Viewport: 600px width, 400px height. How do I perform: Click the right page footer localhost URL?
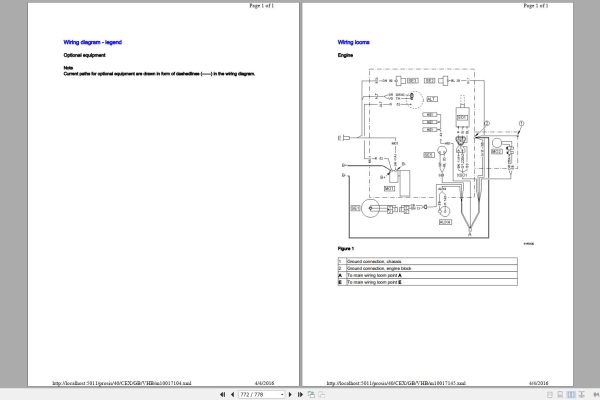click(x=396, y=383)
